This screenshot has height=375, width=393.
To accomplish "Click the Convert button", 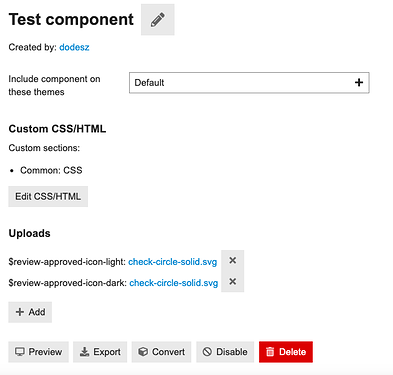I will pyautogui.click(x=161, y=352).
